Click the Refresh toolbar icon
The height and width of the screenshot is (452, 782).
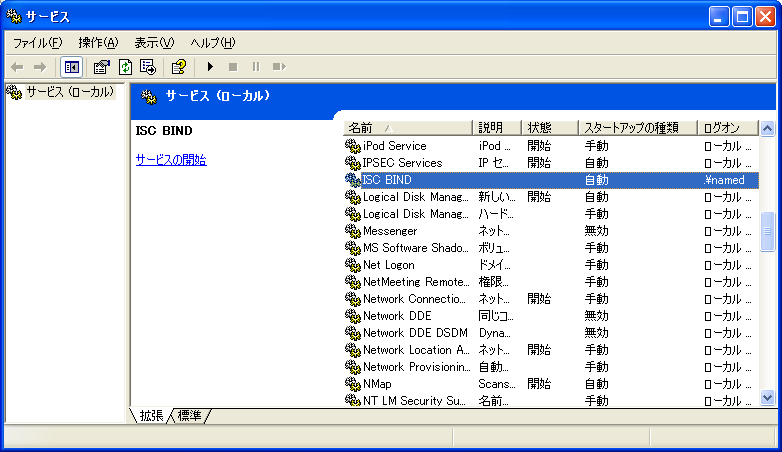coord(125,67)
